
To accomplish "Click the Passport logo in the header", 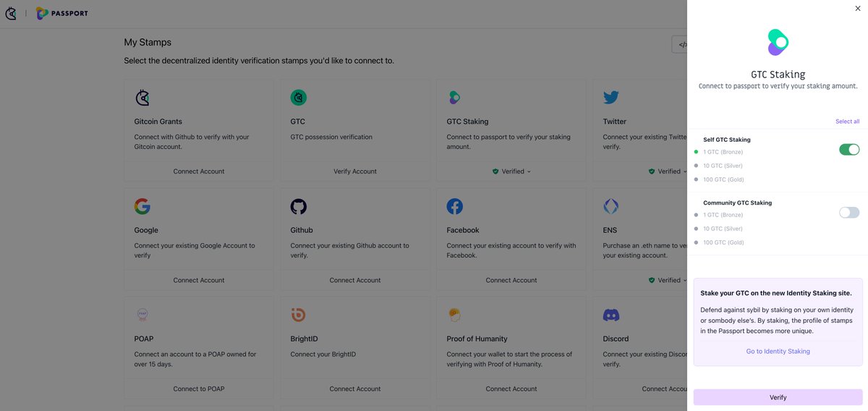I will (x=62, y=13).
